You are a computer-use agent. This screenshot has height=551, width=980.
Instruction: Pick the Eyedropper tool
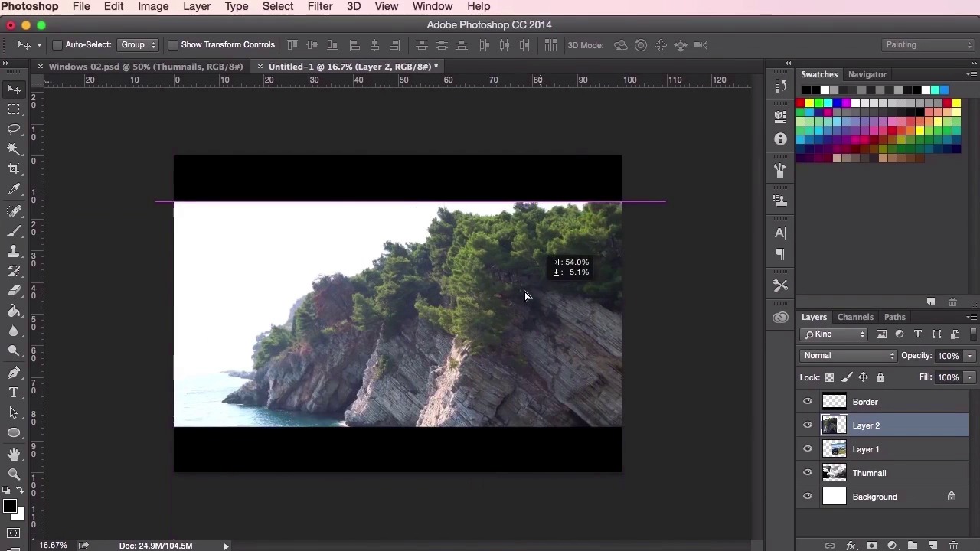(14, 190)
